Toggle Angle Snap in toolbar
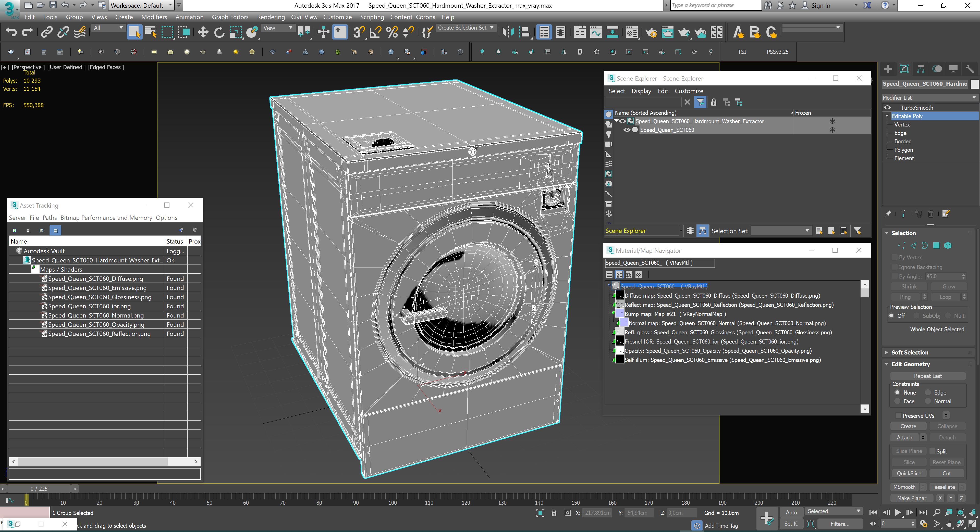This screenshot has width=980, height=532. pyautogui.click(x=375, y=32)
